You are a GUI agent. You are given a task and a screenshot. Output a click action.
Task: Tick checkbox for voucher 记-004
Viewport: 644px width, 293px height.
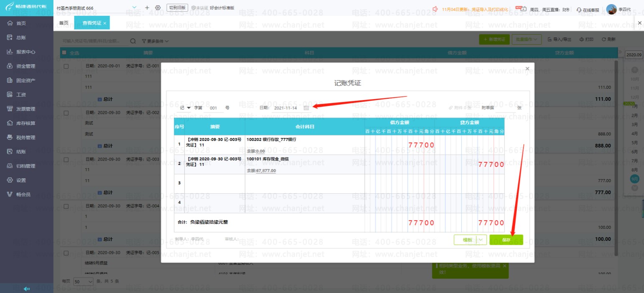click(x=66, y=206)
